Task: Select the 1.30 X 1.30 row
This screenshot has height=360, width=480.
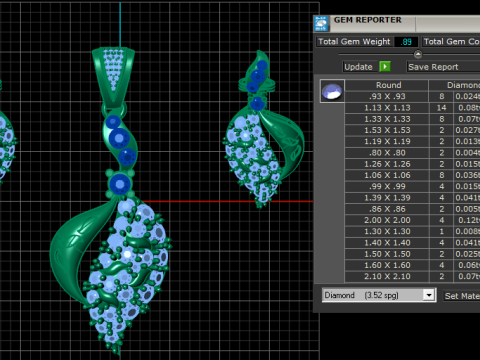Action: pos(412,231)
